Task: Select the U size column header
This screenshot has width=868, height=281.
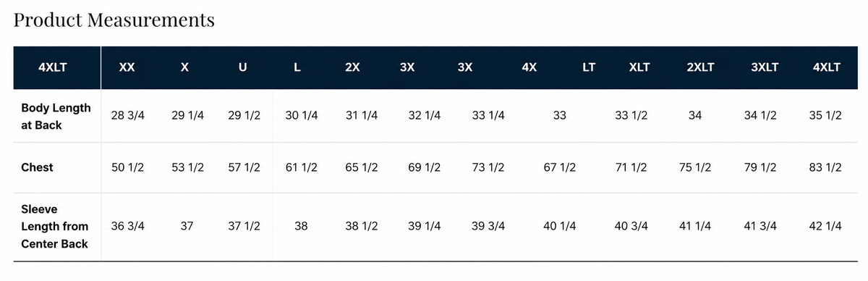Action: pyautogui.click(x=242, y=67)
